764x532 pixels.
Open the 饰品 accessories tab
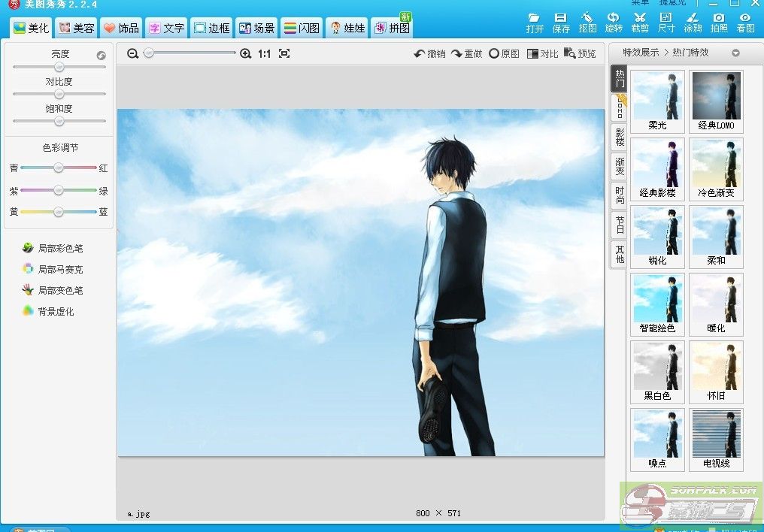121,28
